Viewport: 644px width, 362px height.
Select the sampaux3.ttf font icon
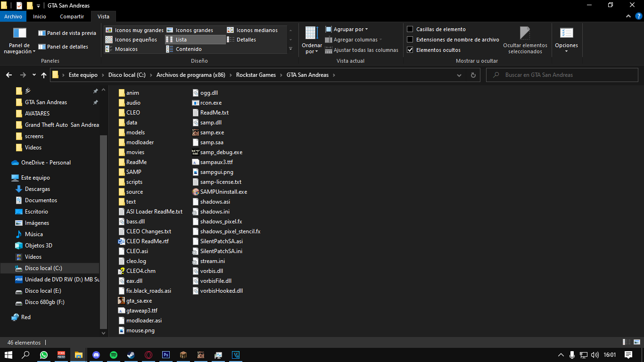(x=196, y=162)
